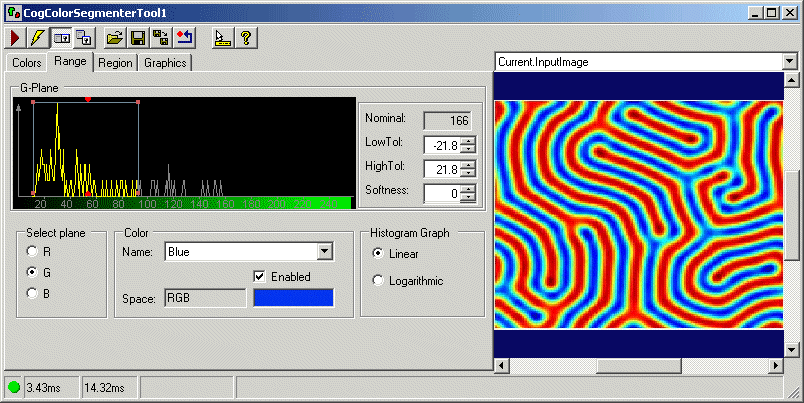Choose Logarithmic histogram graph option
Screen dimensions: 804x403
pyautogui.click(x=378, y=281)
